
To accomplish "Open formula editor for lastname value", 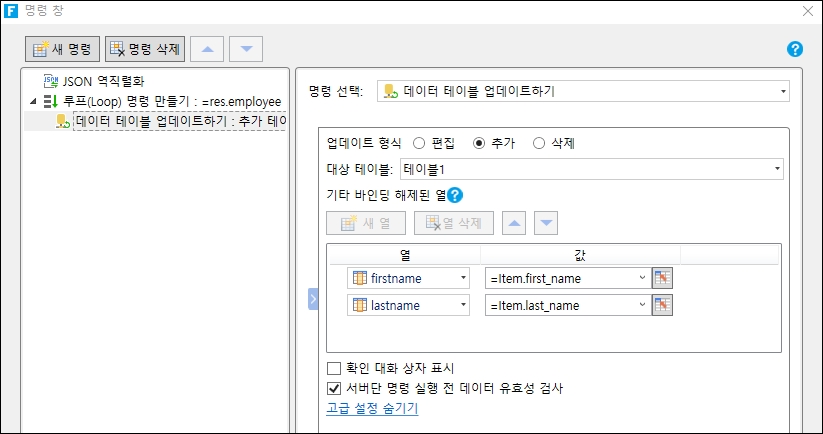I will 661,305.
